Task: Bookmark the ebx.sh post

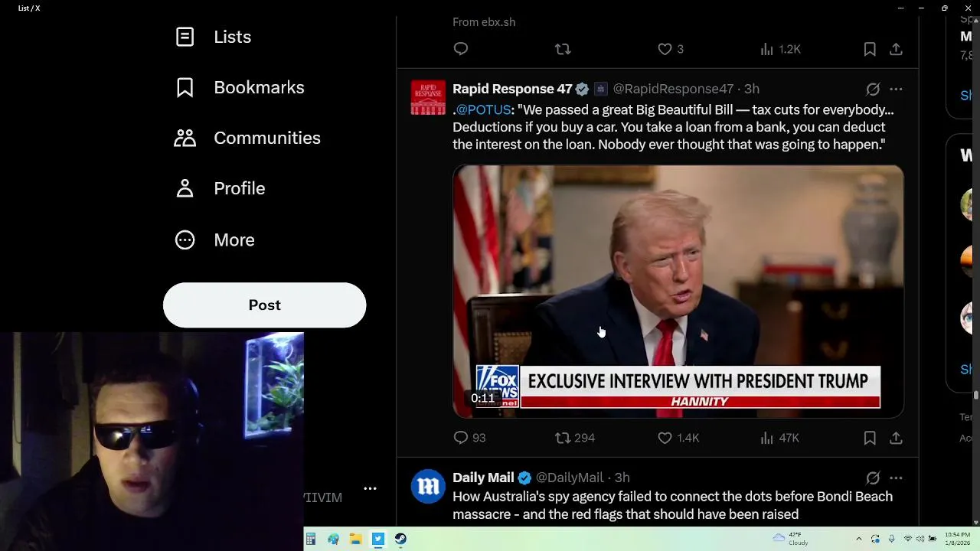Action: (870, 49)
